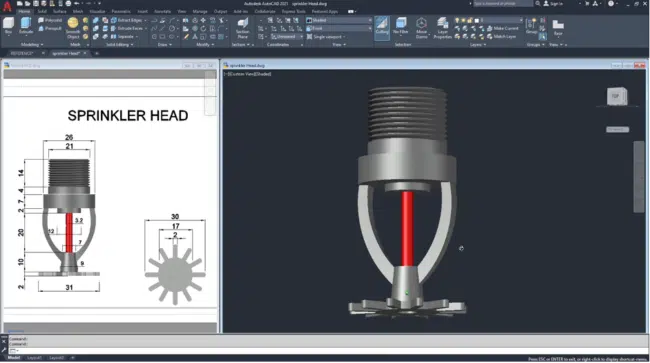The height and width of the screenshot is (363, 650).
Task: Open the Single viewport dropdown
Action: 327,36
